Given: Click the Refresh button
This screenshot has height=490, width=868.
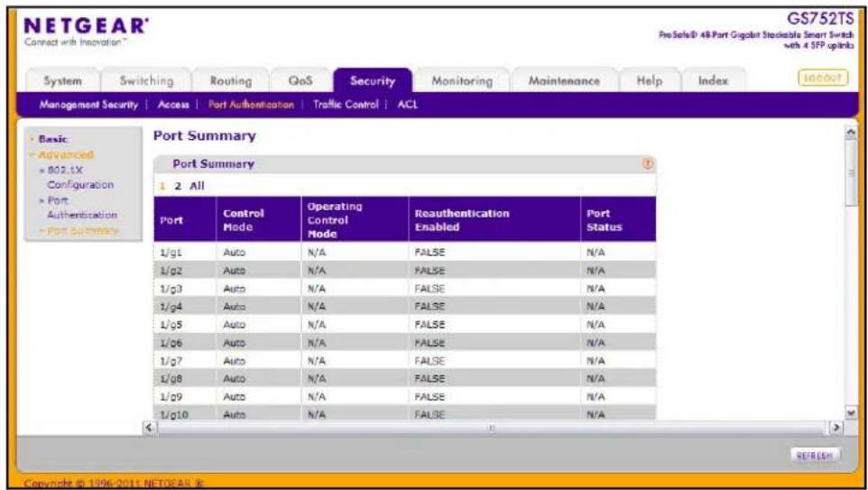Looking at the screenshot, I should (815, 455).
